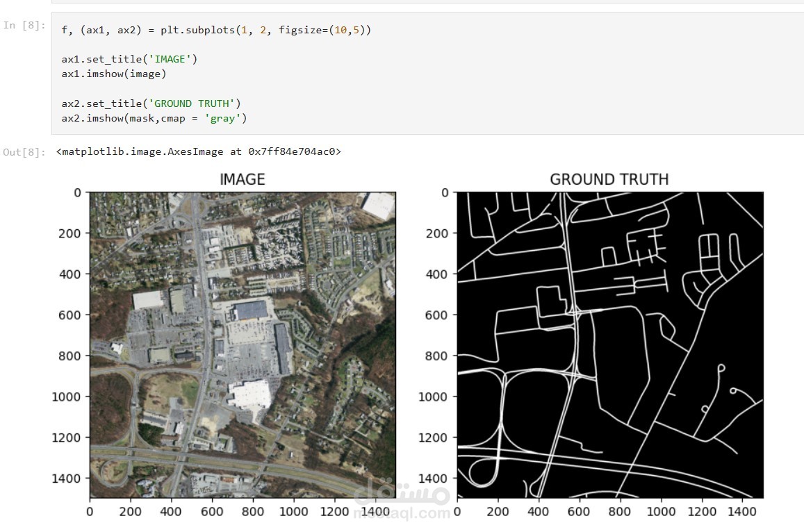This screenshot has width=804, height=532.
Task: Click the ax1.imshow(image) code line
Action: point(114,74)
